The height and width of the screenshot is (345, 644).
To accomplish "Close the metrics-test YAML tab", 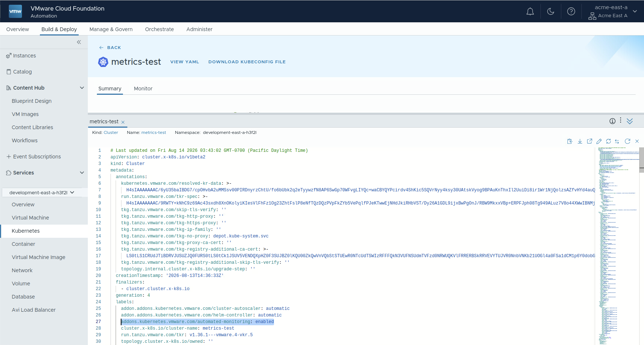I will pos(123,122).
